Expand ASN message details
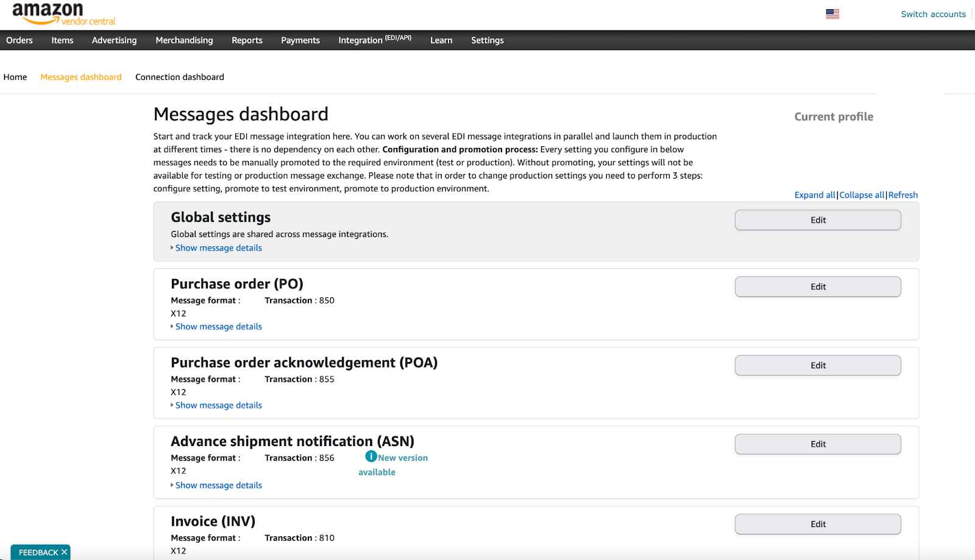 tap(218, 485)
